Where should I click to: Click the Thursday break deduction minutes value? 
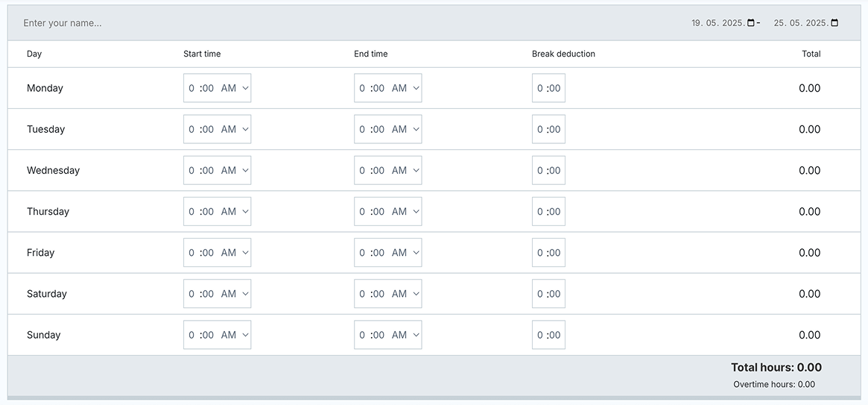click(555, 211)
